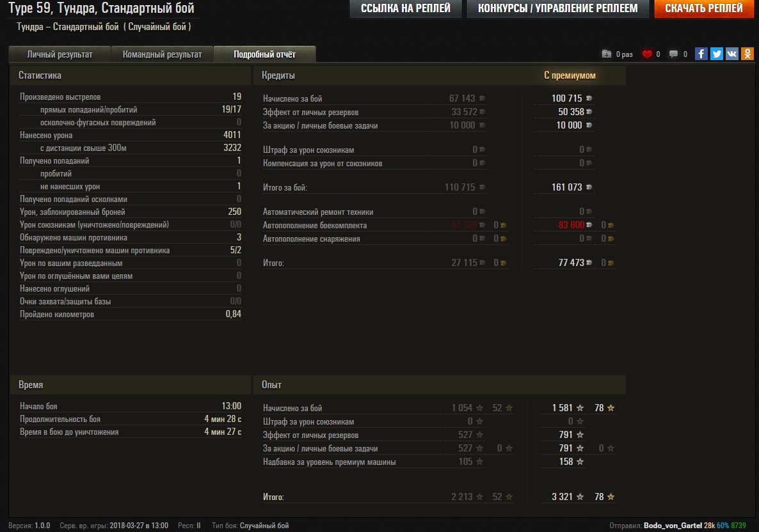Select the Пройдено километров value 0,84

[234, 314]
